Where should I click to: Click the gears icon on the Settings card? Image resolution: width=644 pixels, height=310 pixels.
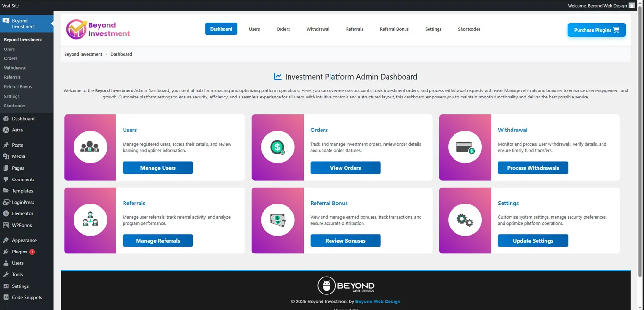coord(465,220)
